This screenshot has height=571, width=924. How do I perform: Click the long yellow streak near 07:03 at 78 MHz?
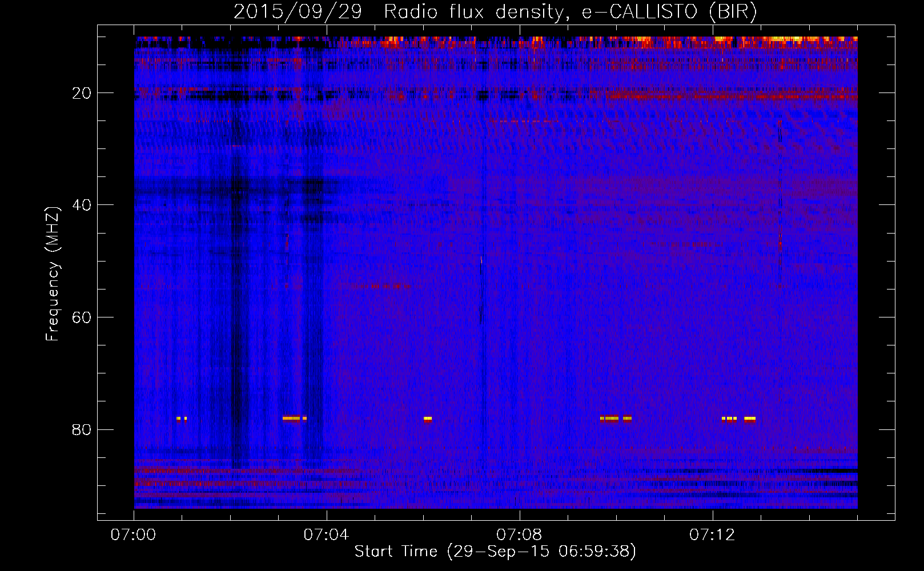click(x=291, y=419)
